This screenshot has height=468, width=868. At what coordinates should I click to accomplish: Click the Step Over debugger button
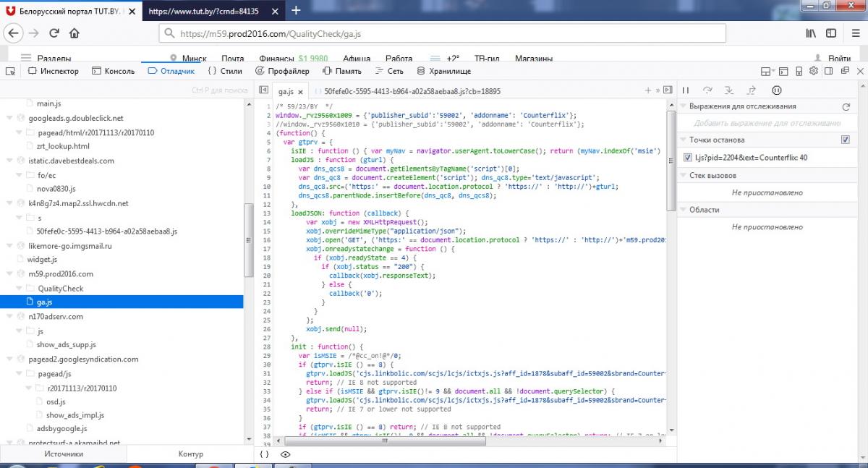(707, 90)
